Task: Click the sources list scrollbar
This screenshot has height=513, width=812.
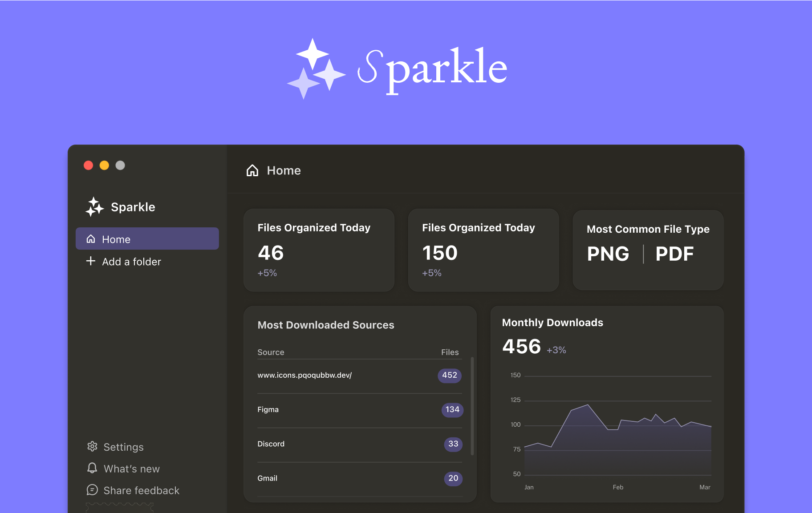Action: point(472,406)
